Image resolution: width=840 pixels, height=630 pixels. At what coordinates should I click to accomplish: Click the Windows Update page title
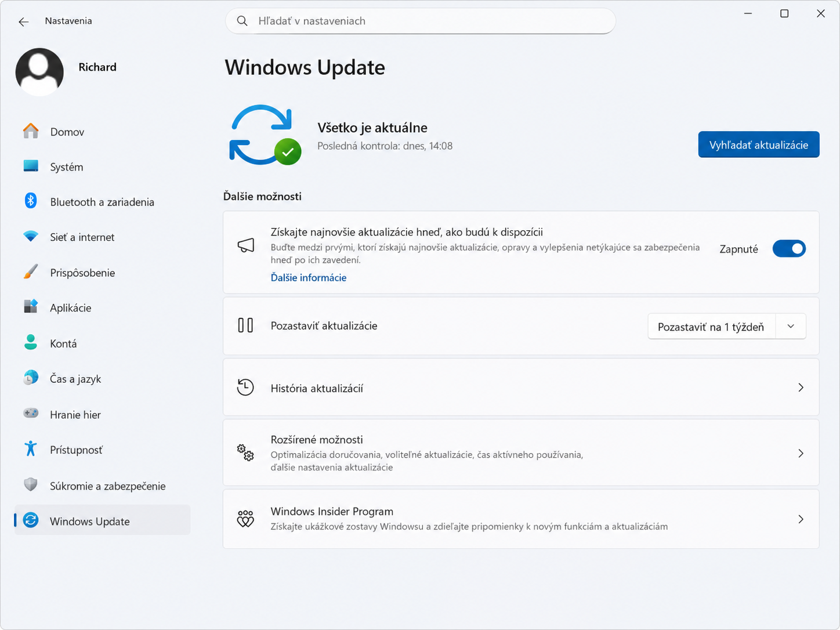[x=305, y=67]
